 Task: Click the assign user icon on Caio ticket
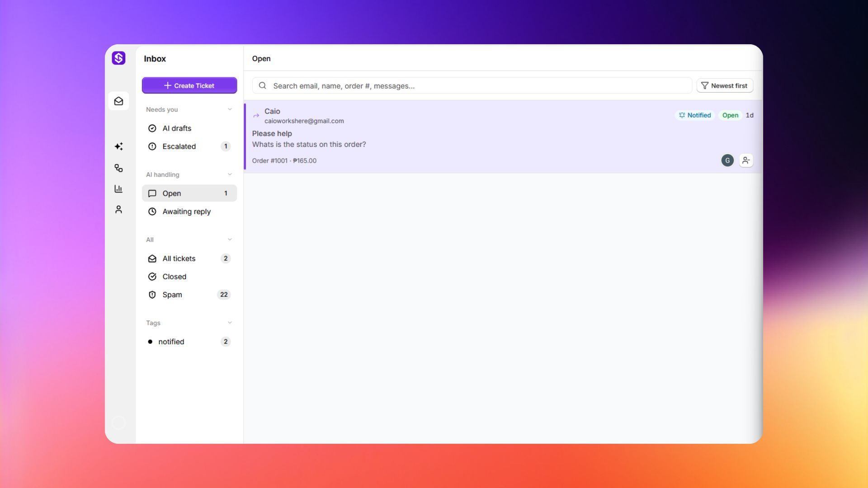(x=746, y=160)
